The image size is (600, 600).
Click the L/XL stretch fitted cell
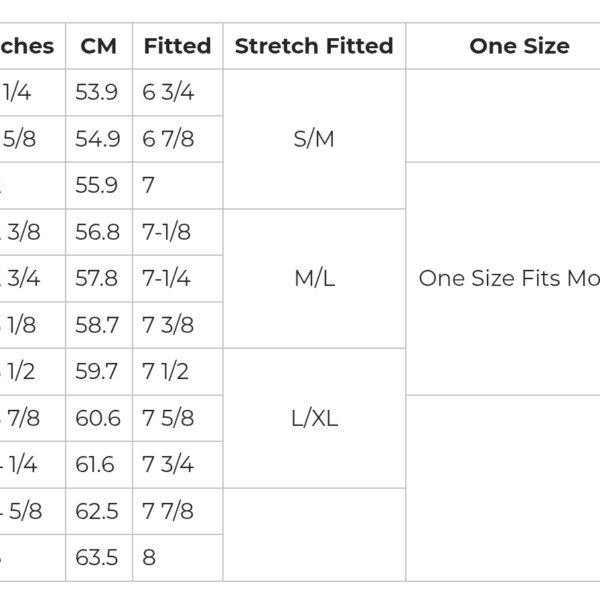point(314,418)
